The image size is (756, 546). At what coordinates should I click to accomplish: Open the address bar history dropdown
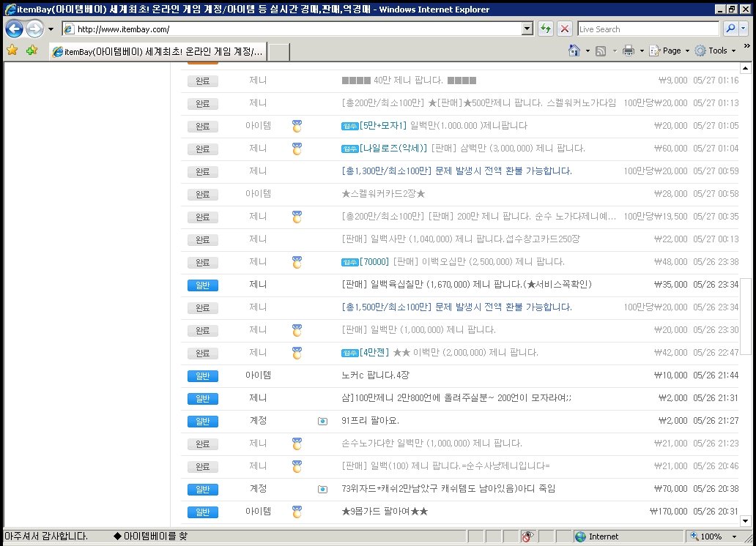(x=529, y=29)
